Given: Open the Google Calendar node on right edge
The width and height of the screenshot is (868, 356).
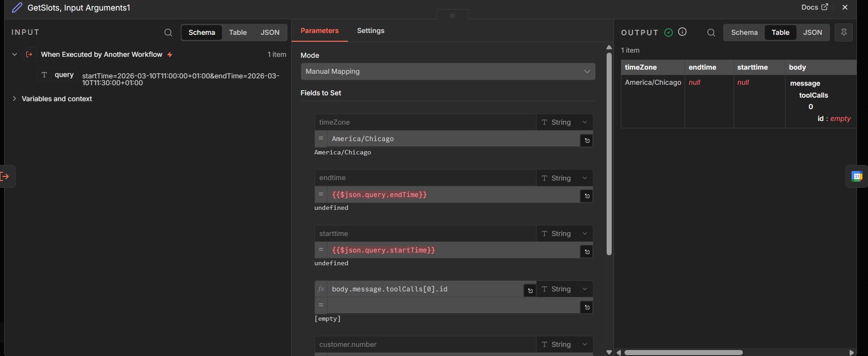Looking at the screenshot, I should click(x=856, y=176).
